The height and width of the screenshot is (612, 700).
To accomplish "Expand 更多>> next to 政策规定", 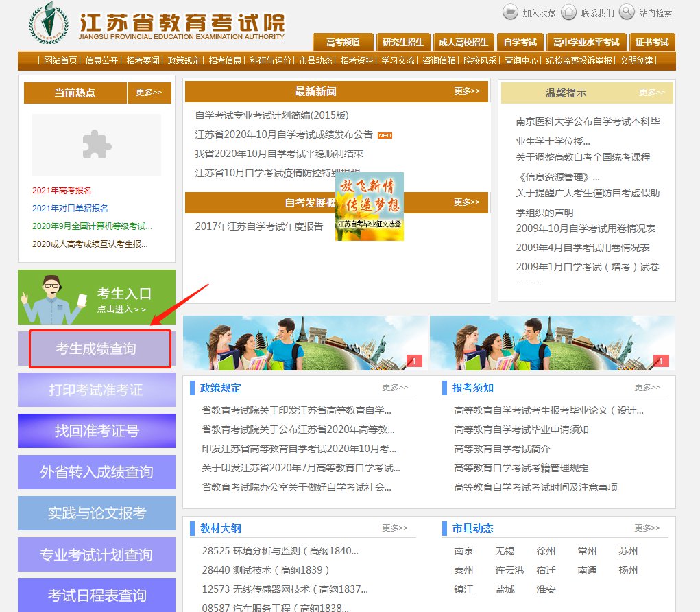I will click(x=395, y=388).
